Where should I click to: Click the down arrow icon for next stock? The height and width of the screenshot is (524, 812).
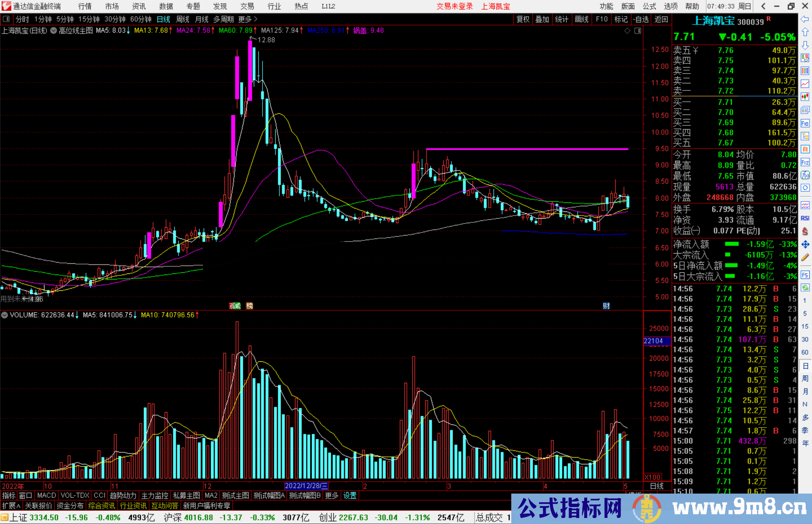tap(805, 45)
